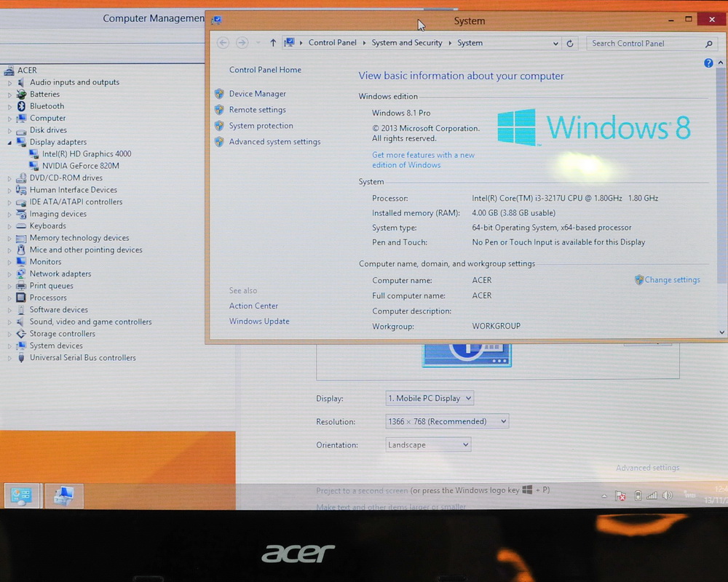The width and height of the screenshot is (728, 582).
Task: Click the Storage controllers icon
Action: click(x=21, y=334)
